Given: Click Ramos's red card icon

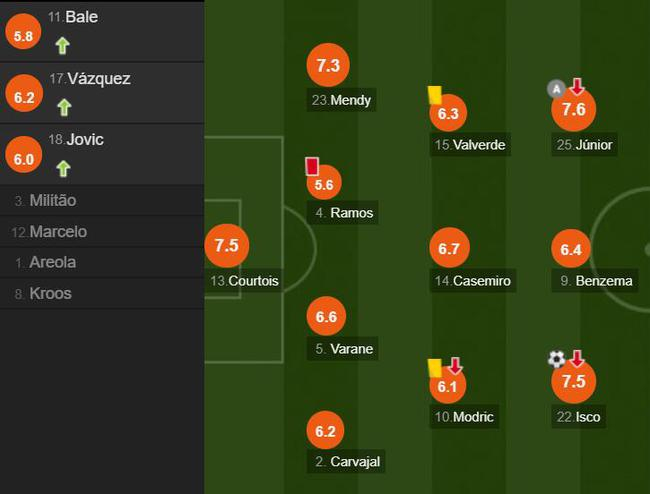Looking at the screenshot, I should click(x=311, y=166).
